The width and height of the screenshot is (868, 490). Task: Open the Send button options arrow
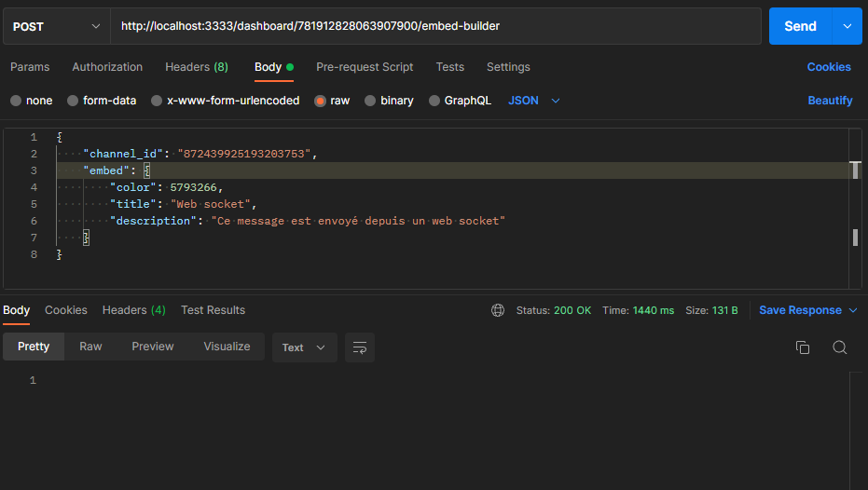point(847,26)
